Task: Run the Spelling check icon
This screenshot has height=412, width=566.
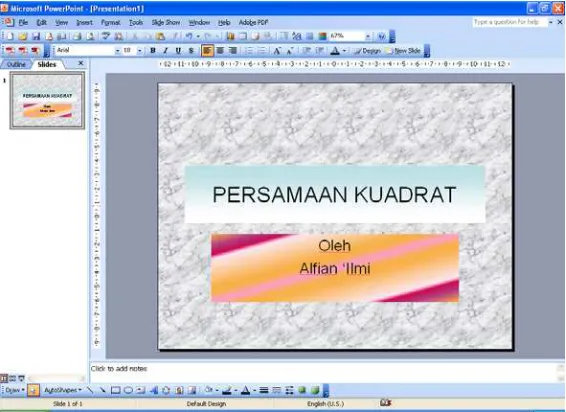Action: coord(106,36)
